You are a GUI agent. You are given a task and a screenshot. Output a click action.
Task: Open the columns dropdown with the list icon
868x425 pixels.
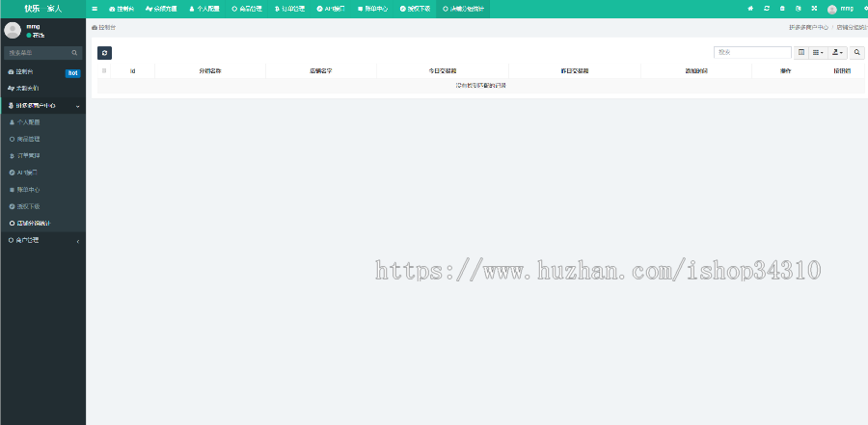tap(818, 53)
